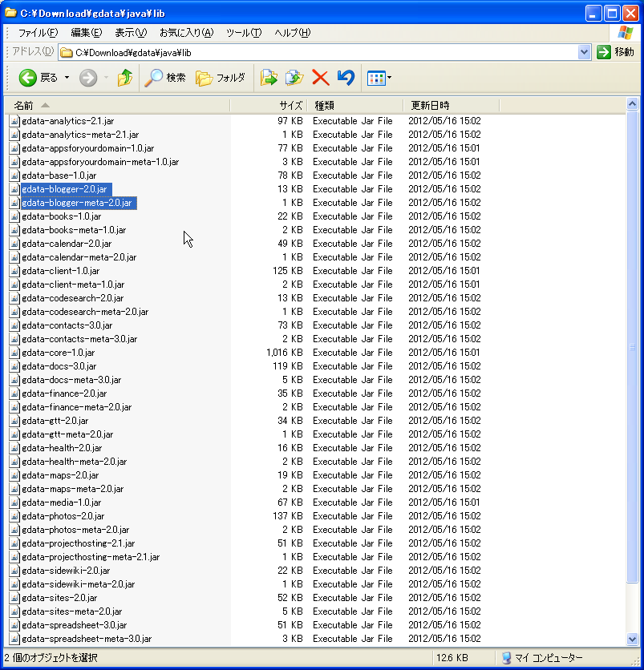The width and height of the screenshot is (644, 670).
Task: Open the ツール(T) menu
Action: [244, 33]
